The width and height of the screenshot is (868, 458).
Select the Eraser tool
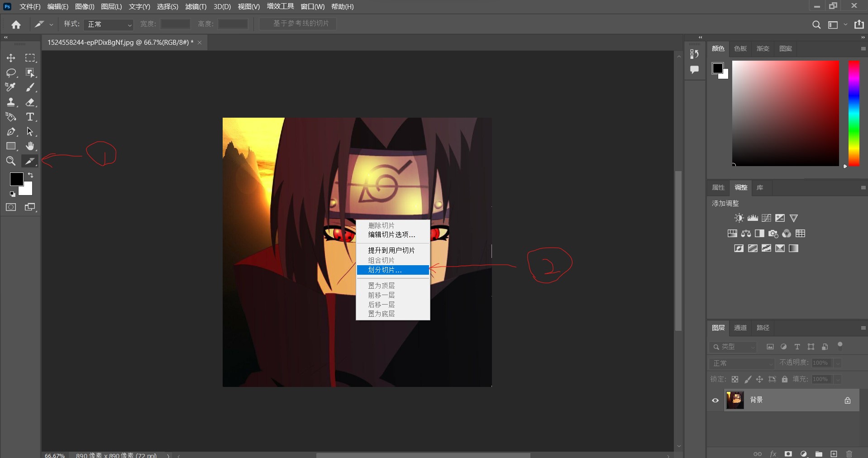30,102
